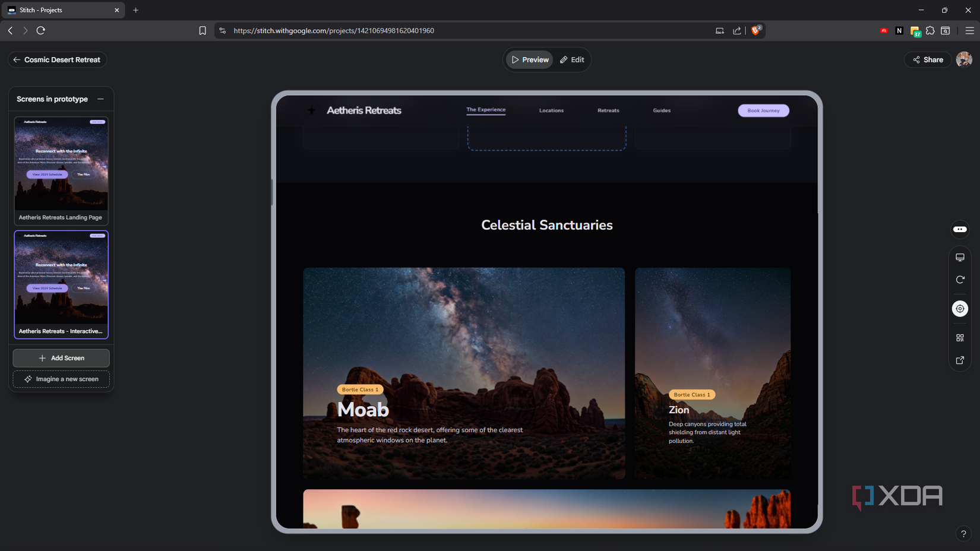Click the install app icon in address bar
This screenshot has height=551, width=980.
click(x=719, y=31)
